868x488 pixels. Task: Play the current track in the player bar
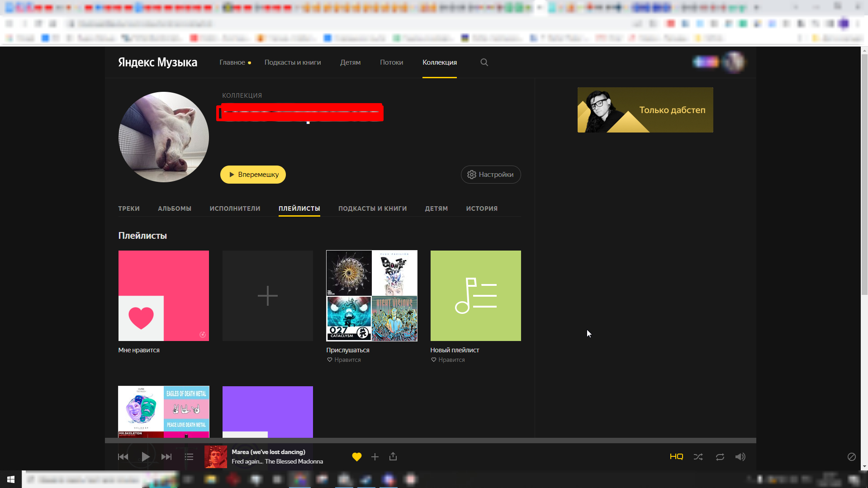(x=145, y=457)
